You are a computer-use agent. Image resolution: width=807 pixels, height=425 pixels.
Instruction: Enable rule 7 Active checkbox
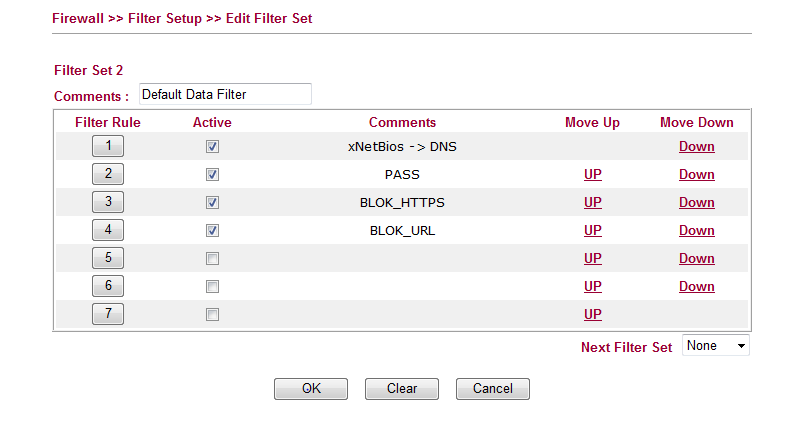[212, 315]
